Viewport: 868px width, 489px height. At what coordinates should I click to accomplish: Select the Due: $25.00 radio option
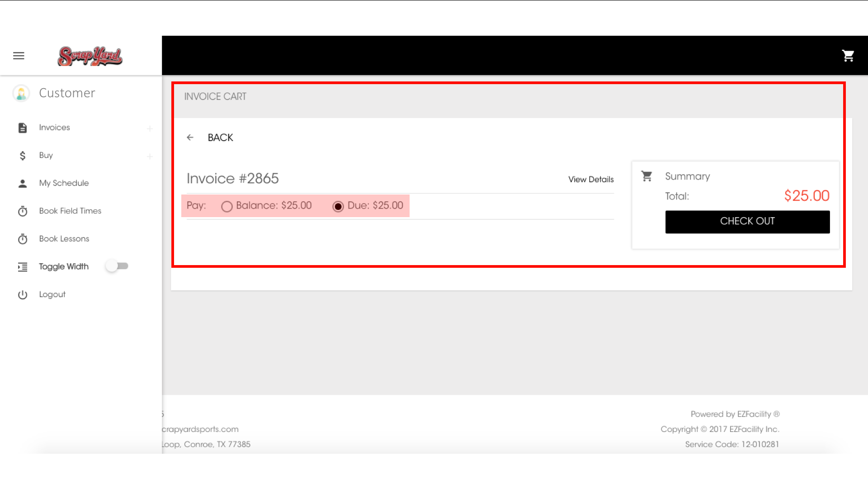(x=338, y=206)
